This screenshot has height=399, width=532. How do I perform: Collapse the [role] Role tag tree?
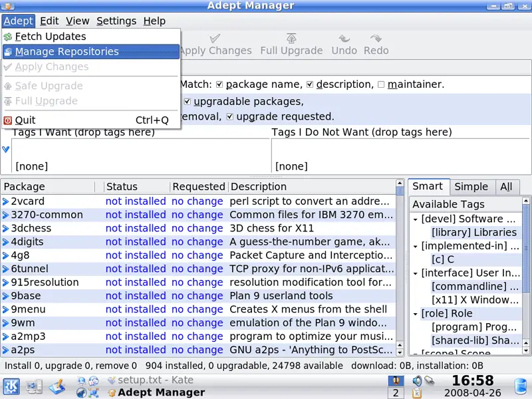(x=415, y=314)
